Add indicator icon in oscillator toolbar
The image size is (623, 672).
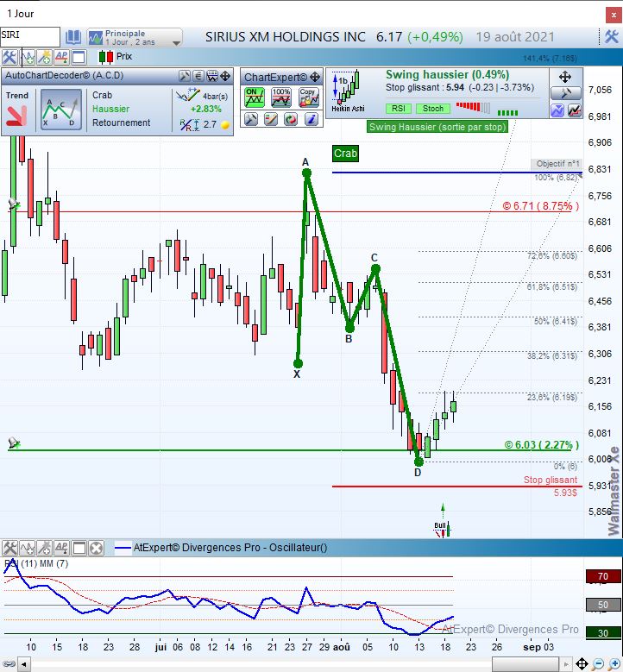[x=28, y=548]
